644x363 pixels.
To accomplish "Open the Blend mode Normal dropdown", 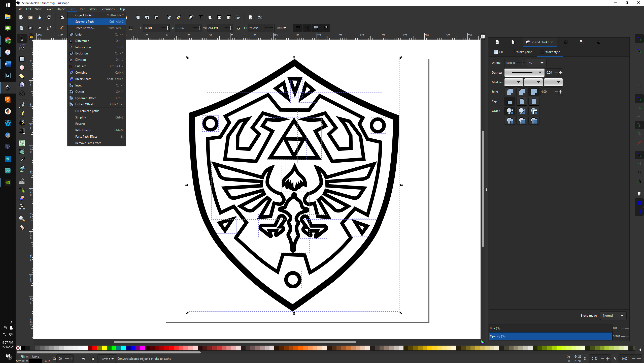I will (x=613, y=316).
